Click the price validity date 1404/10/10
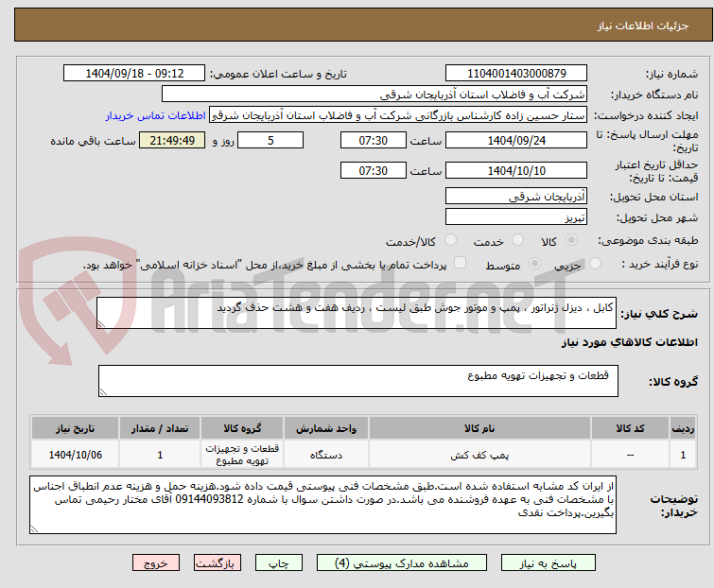Screen dimensions: 714x588 516,171
